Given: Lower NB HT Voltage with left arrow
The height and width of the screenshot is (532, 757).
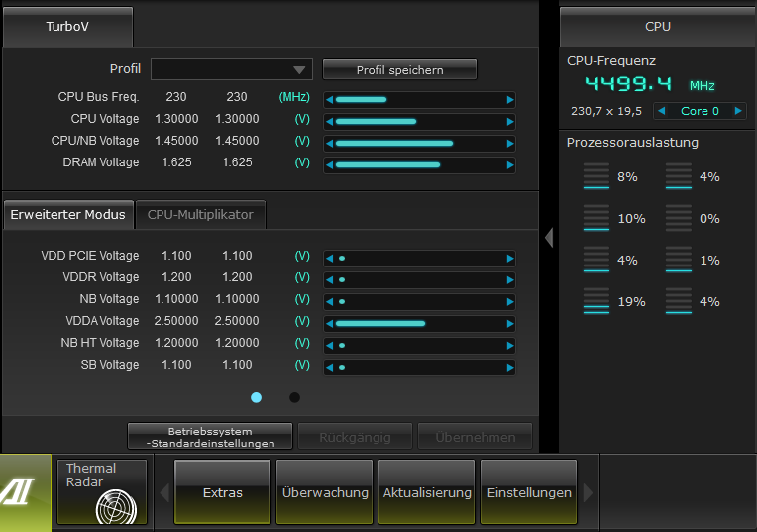Looking at the screenshot, I should 329,345.
